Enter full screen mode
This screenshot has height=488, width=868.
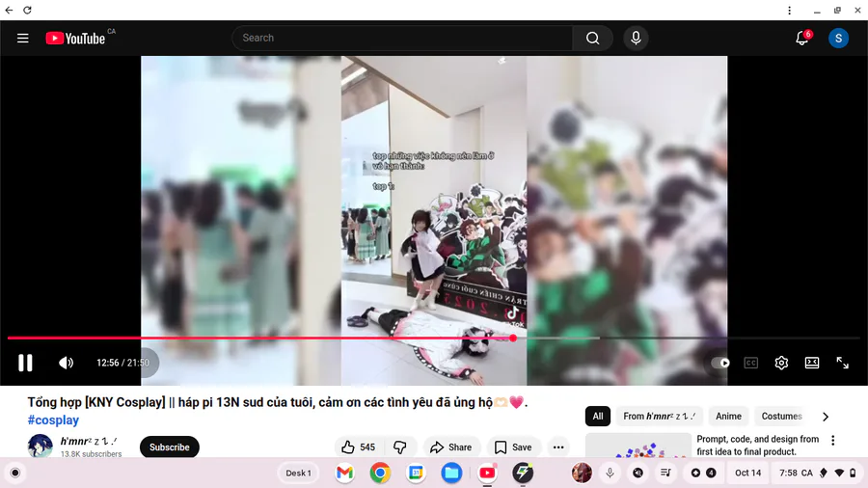842,363
